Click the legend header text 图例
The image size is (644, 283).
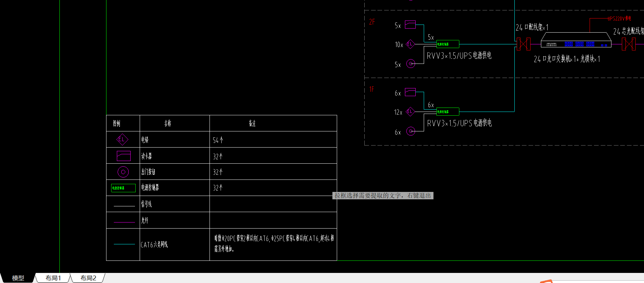[117, 123]
